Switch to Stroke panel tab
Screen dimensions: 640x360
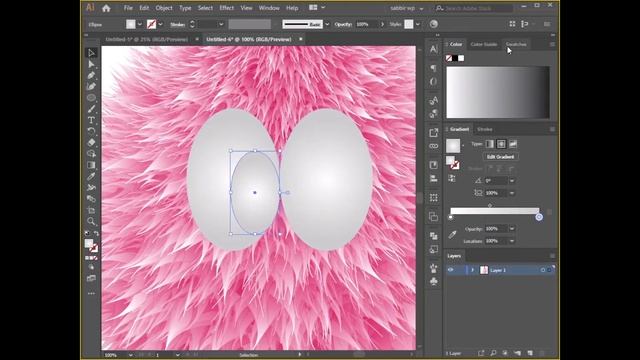[x=485, y=129]
